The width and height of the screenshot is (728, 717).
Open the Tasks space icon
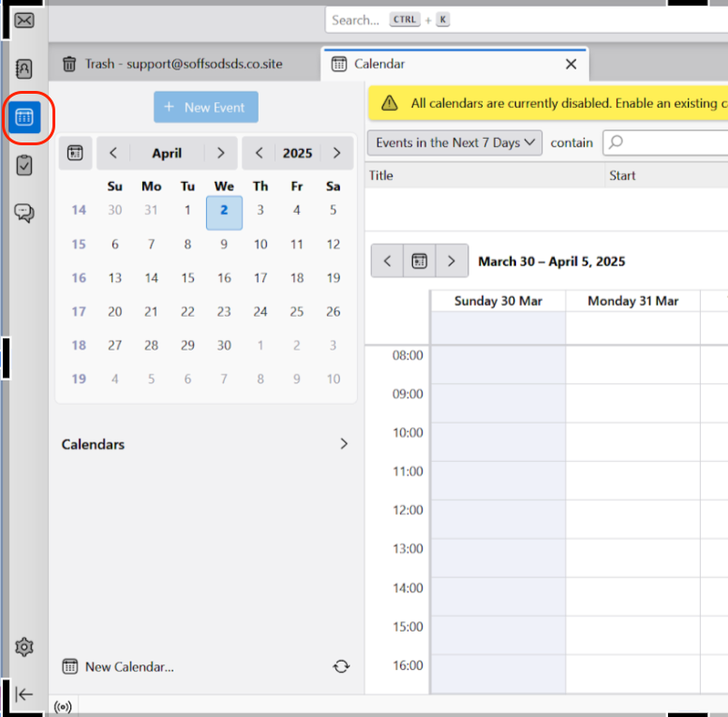coord(24,165)
